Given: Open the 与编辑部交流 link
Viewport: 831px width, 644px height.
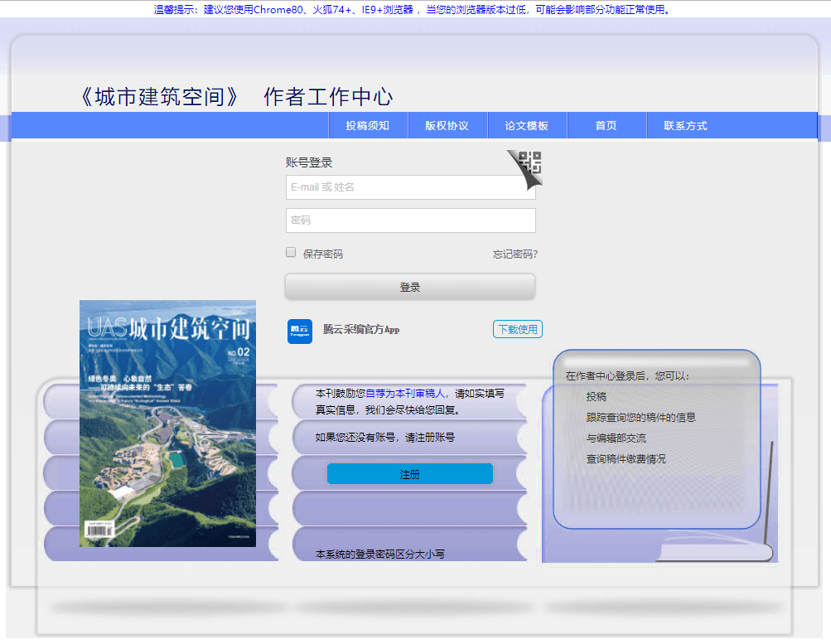Looking at the screenshot, I should coord(616,438).
